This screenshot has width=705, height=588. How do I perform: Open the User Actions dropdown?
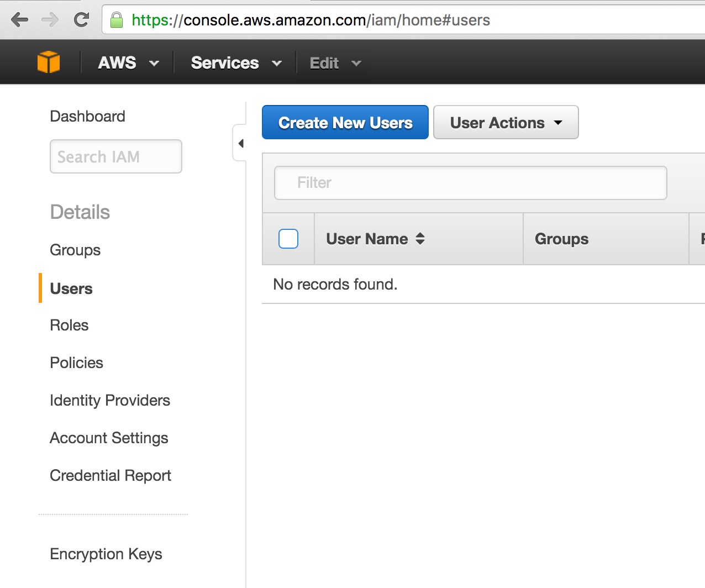click(506, 122)
